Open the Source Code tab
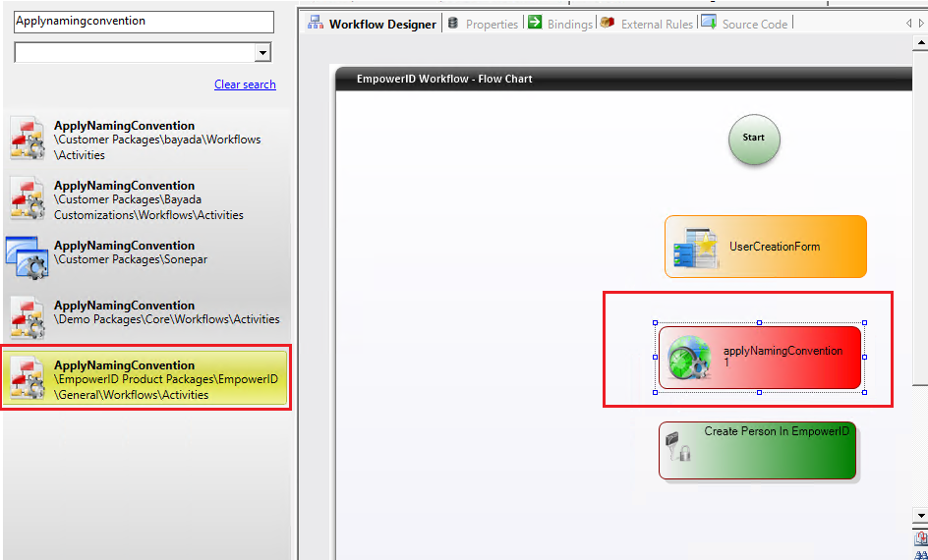This screenshot has width=928, height=560. (x=745, y=25)
